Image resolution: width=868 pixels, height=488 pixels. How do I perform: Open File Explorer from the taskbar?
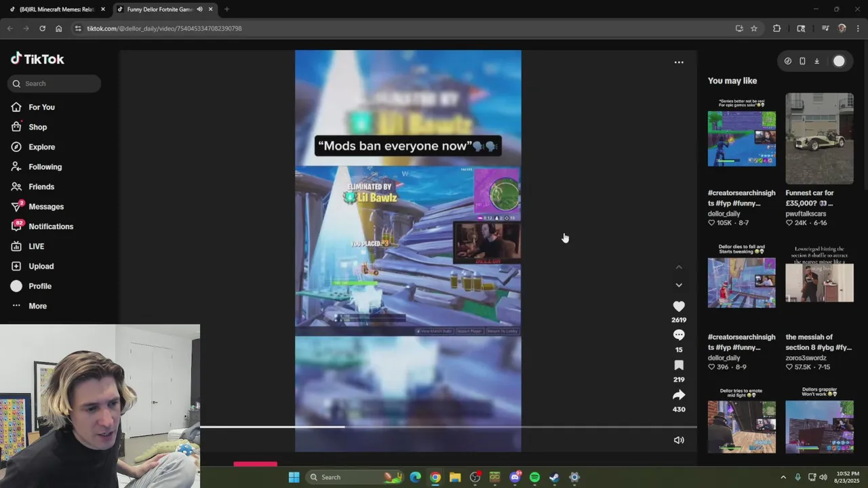(455, 477)
